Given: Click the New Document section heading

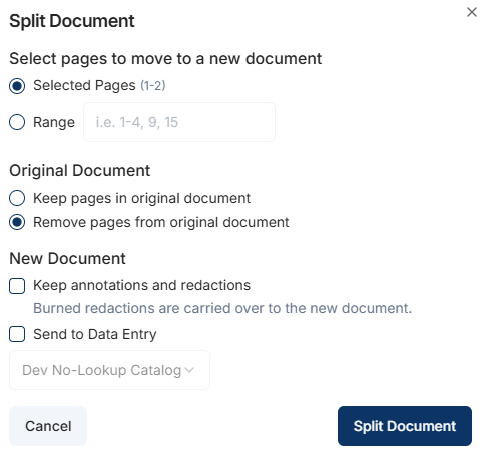Looking at the screenshot, I should [67, 259].
